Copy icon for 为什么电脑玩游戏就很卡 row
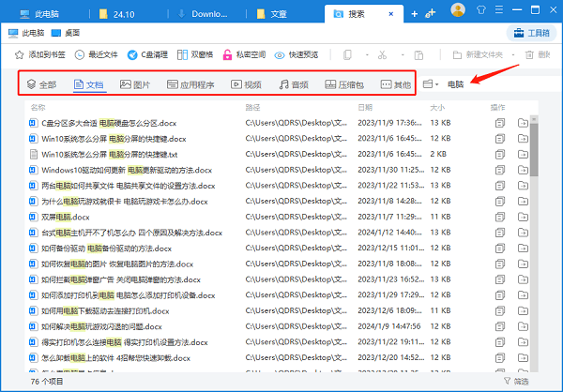This screenshot has height=392, width=563. pyautogui.click(x=500, y=202)
